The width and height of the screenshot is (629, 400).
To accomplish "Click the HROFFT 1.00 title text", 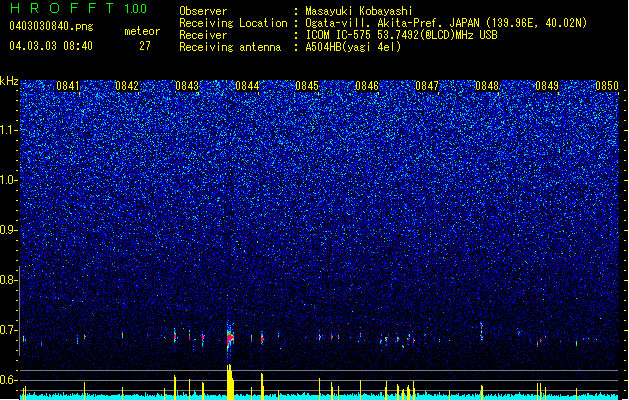I will pos(78,8).
